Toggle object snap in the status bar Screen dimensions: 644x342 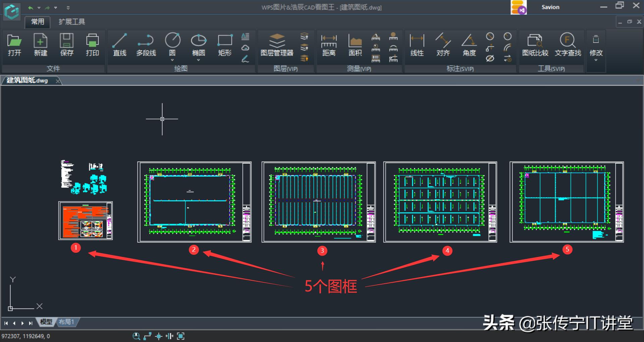158,336
